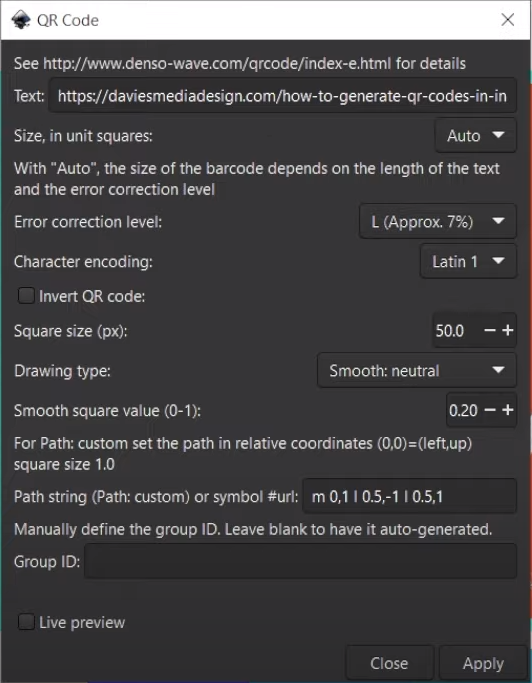
Task: Click the Inkscape logo icon in title bar
Action: click(20, 20)
